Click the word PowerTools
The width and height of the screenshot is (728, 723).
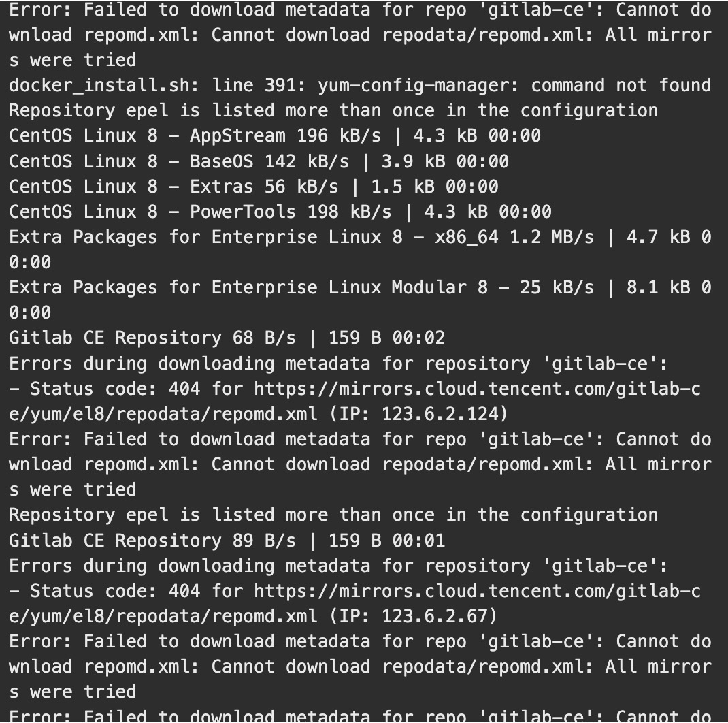pyautogui.click(x=243, y=212)
